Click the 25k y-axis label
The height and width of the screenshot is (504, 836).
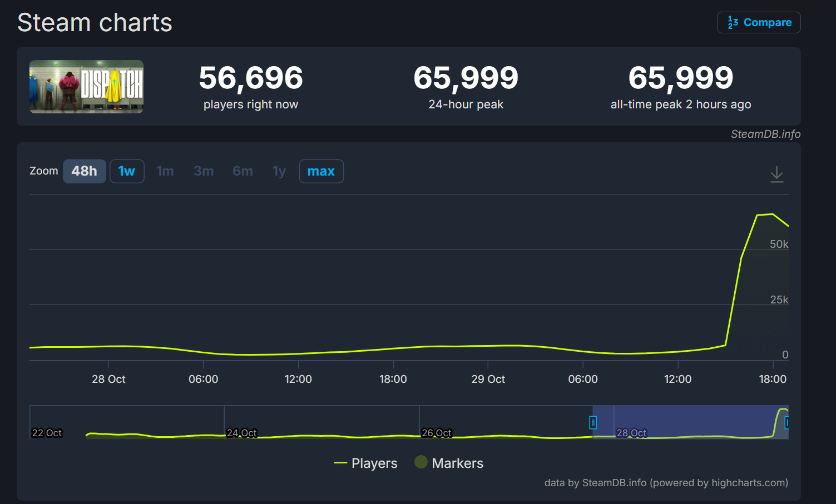779,300
